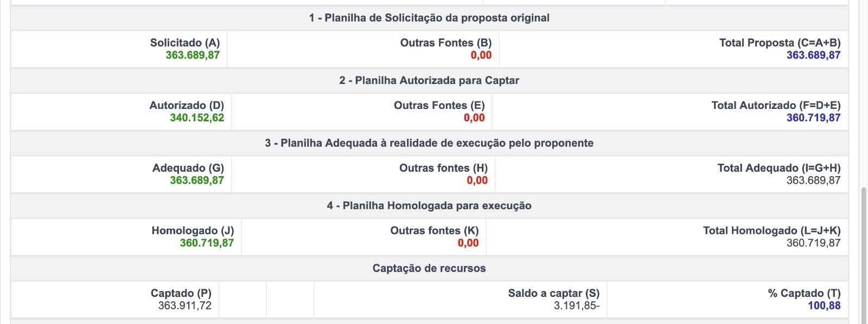Click the Homologado (J) green amount
Screen dimensions: 868x324
(x=207, y=243)
